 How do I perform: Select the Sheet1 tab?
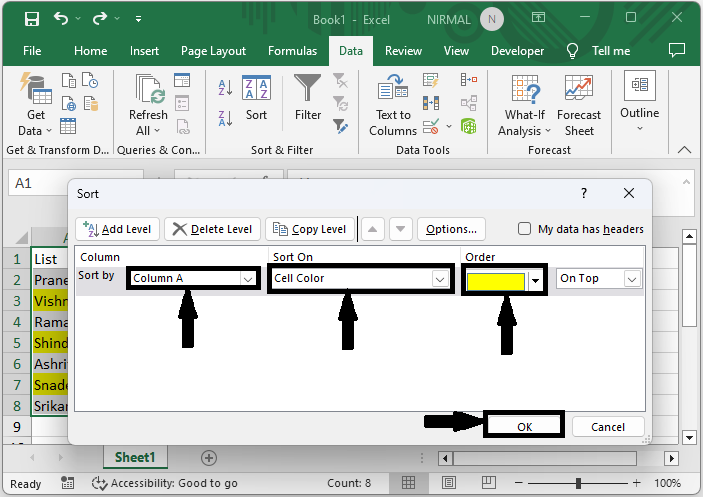pos(135,457)
